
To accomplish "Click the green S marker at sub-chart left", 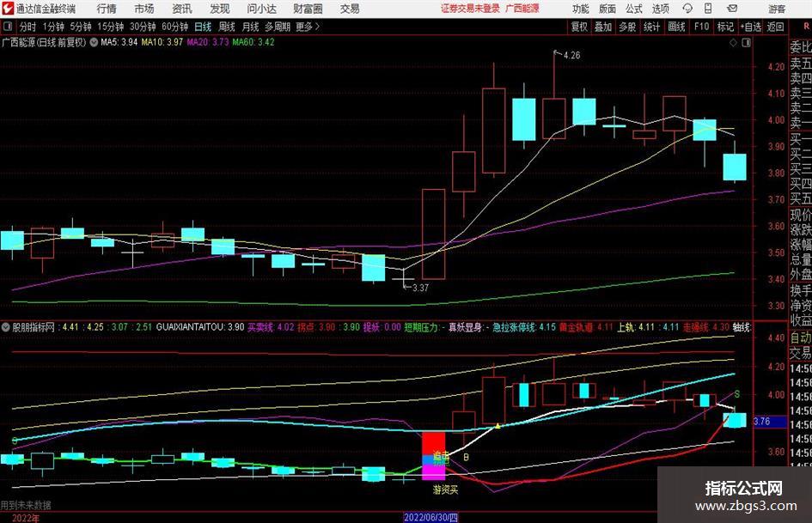I will click(x=15, y=441).
